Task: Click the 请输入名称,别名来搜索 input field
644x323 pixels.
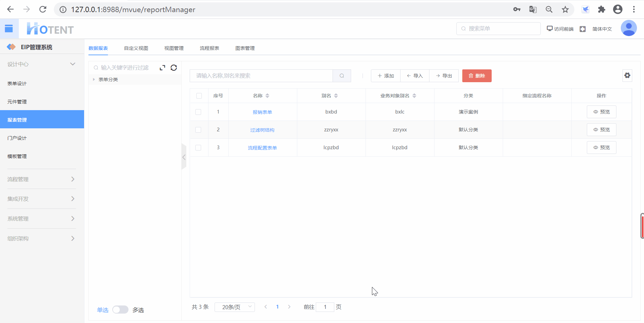Action: click(261, 76)
